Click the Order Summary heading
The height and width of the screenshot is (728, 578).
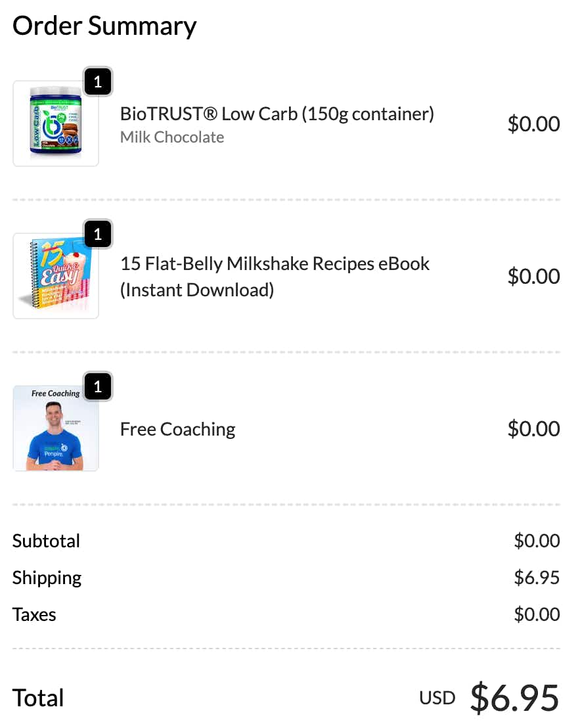tap(104, 26)
